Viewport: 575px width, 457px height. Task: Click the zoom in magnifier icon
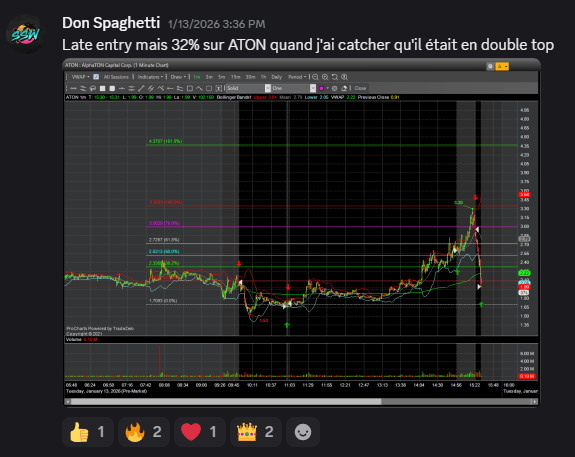[325, 77]
